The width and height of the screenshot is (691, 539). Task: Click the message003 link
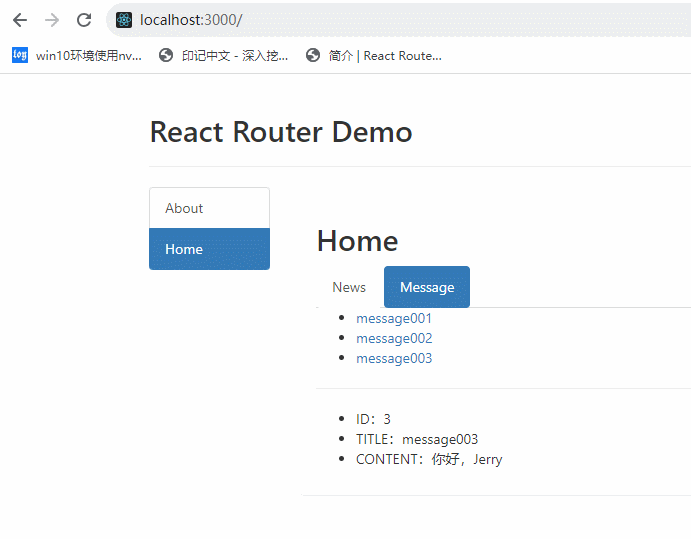(394, 358)
